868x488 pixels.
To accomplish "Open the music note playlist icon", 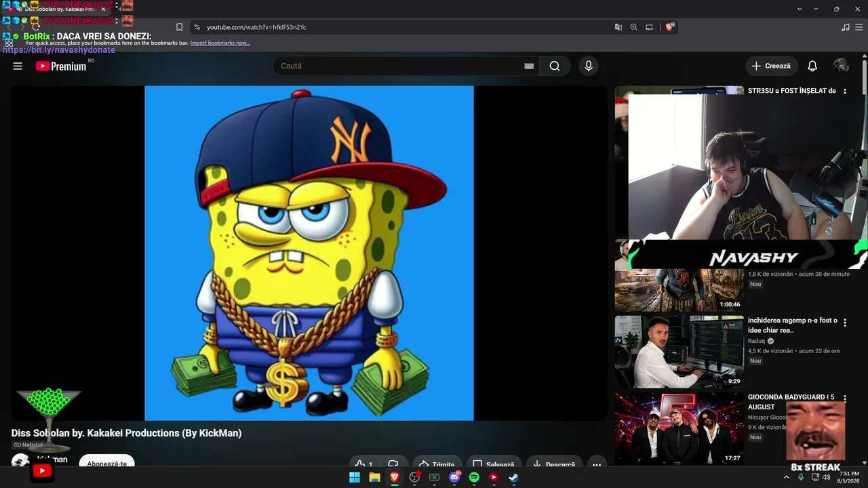I will pos(845,27).
